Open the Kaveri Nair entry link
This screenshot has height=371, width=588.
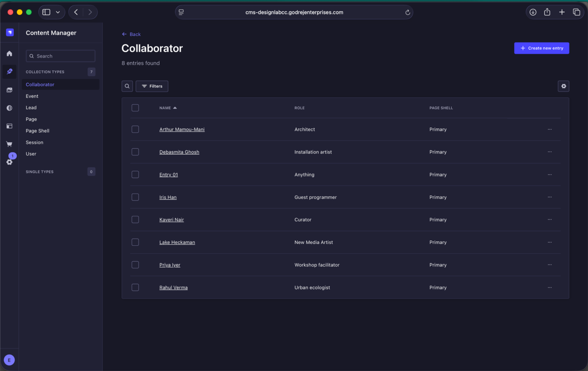171,220
